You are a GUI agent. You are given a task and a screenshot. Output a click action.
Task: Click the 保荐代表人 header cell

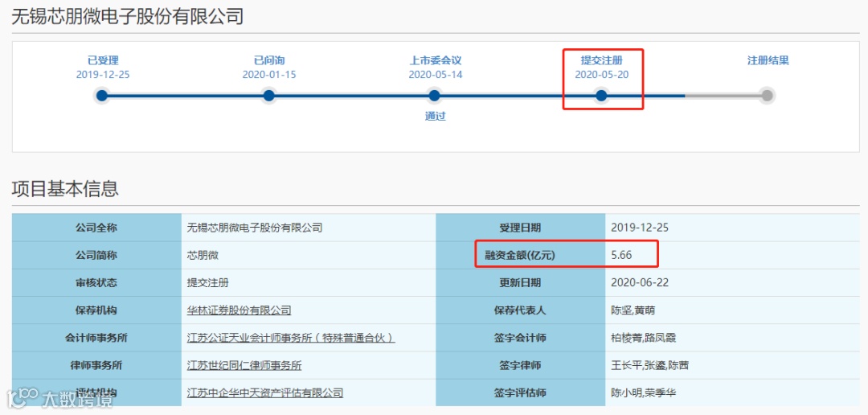[x=520, y=310]
